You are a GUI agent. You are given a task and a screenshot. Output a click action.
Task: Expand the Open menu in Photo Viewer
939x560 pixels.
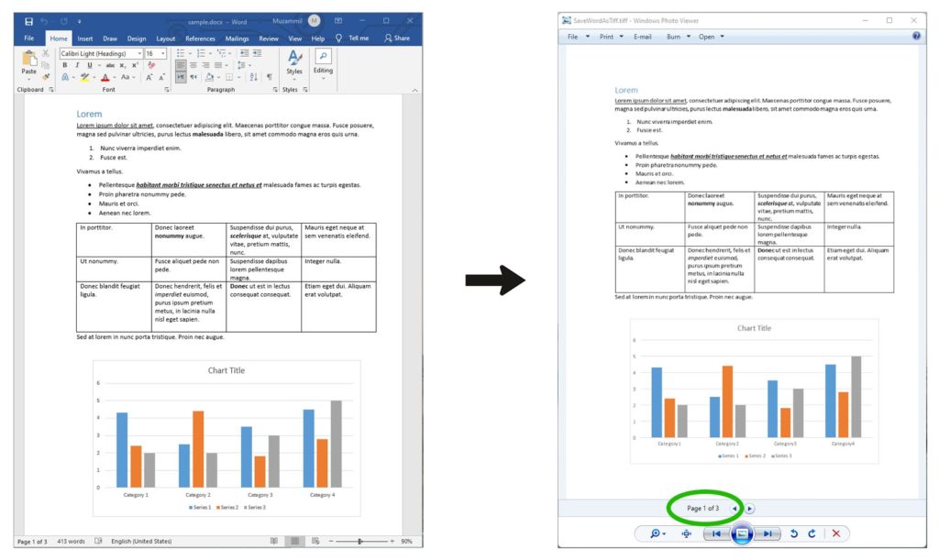pyautogui.click(x=723, y=37)
